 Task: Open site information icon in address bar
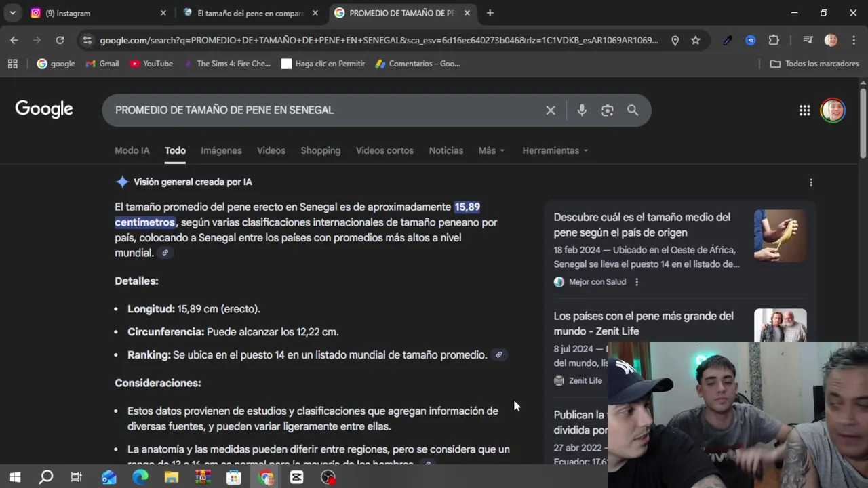[87, 40]
